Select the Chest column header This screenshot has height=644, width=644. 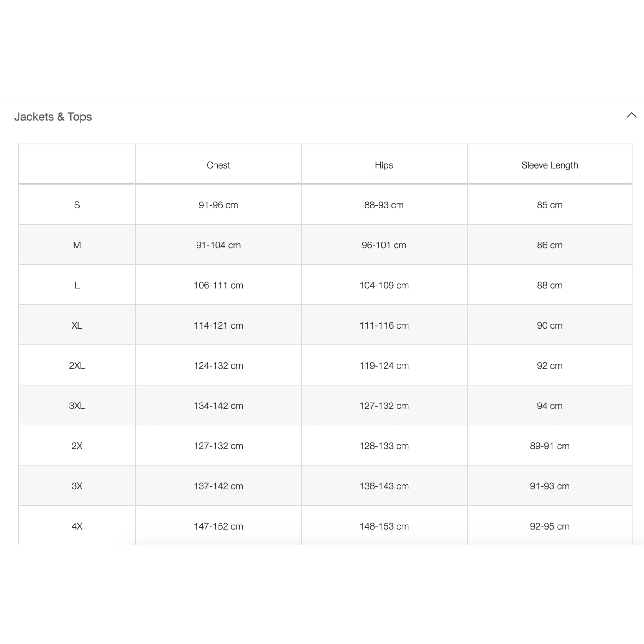218,165
